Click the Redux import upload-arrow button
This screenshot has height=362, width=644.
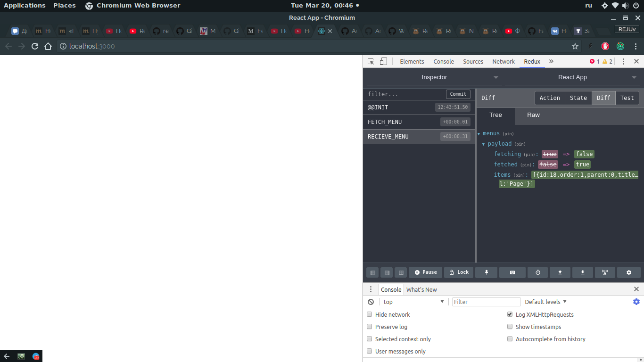(560, 272)
